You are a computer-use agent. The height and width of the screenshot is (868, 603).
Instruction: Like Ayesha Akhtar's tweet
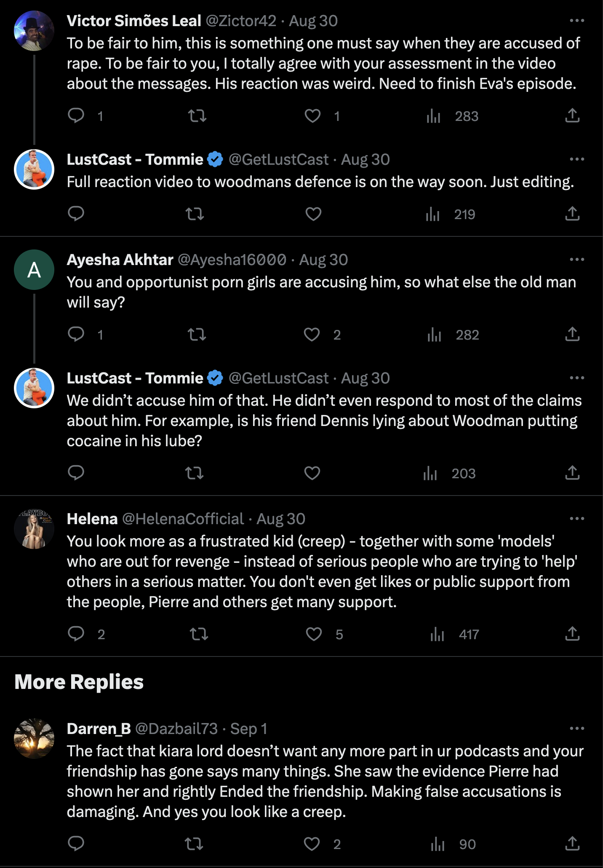312,335
